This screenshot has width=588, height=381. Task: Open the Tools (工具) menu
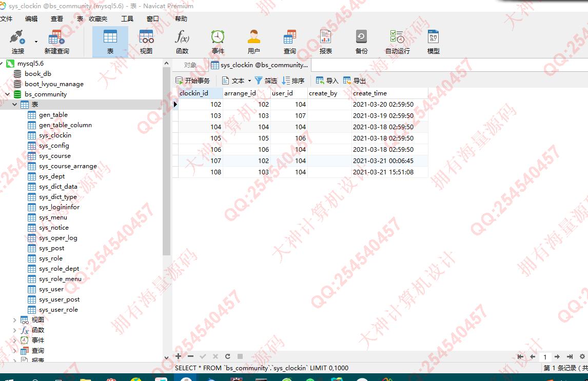click(x=127, y=19)
